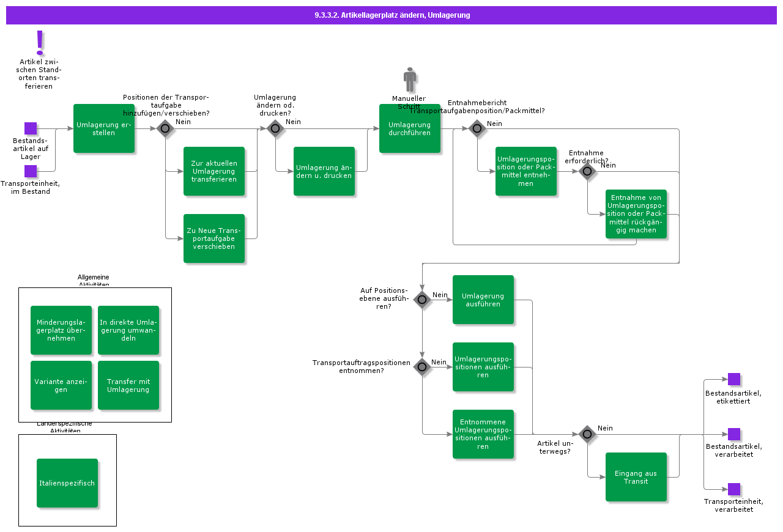Select the 'Auf Positionsebene ausführen?' gateway diamond
Image resolution: width=783 pixels, height=532 pixels.
click(422, 300)
